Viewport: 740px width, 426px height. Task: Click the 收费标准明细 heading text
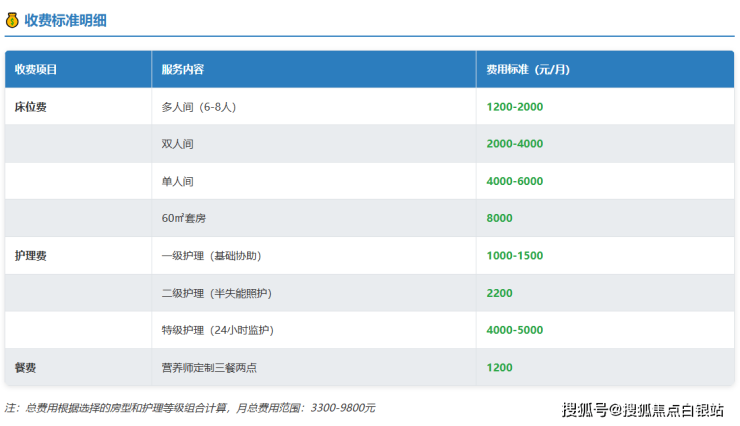click(66, 19)
